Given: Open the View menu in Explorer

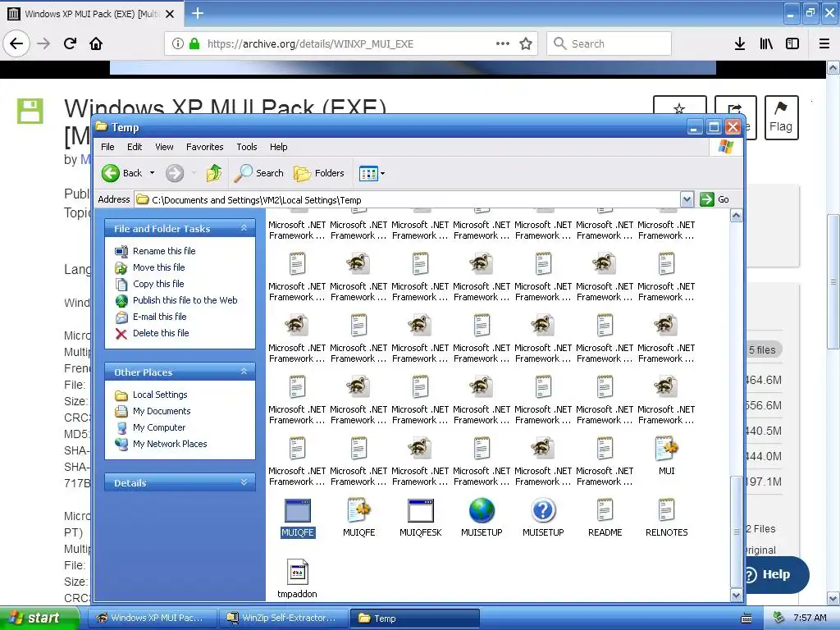Looking at the screenshot, I should coord(164,147).
